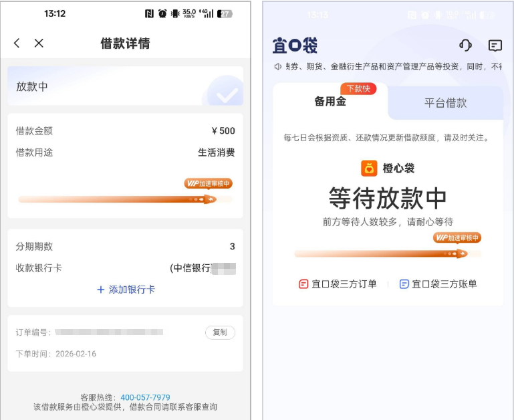
Task: Tap the 借款金额 value ¥ 500
Action: click(223, 131)
